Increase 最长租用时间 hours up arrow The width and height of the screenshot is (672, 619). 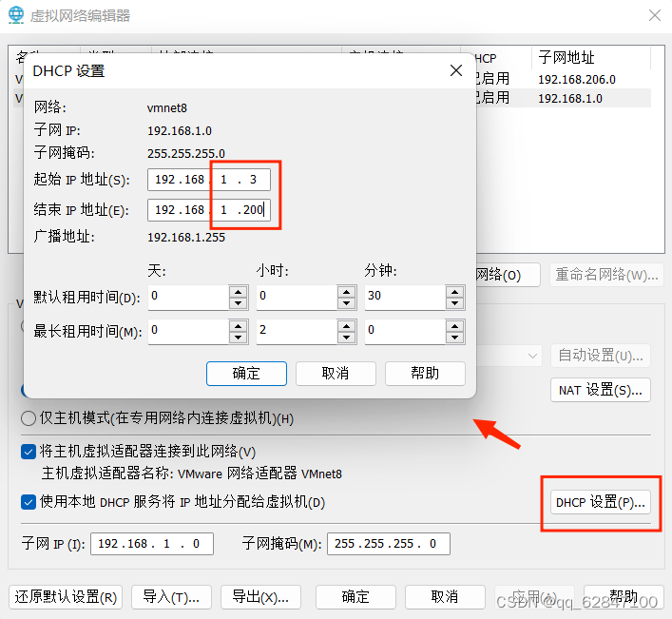(x=346, y=326)
